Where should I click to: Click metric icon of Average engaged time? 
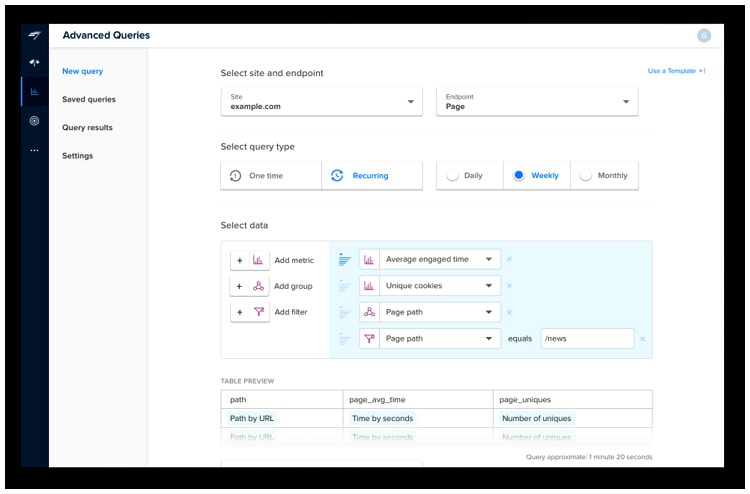point(369,259)
